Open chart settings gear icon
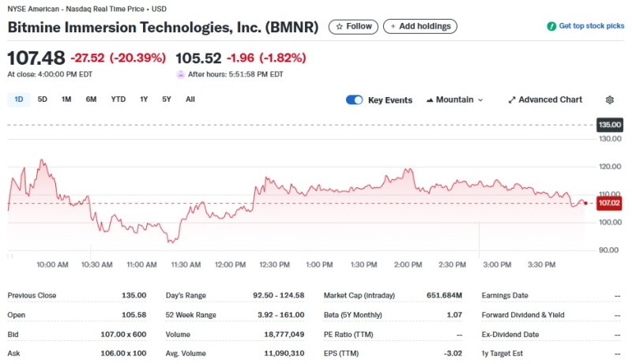Viewport: 632px width, 364px height. click(609, 100)
